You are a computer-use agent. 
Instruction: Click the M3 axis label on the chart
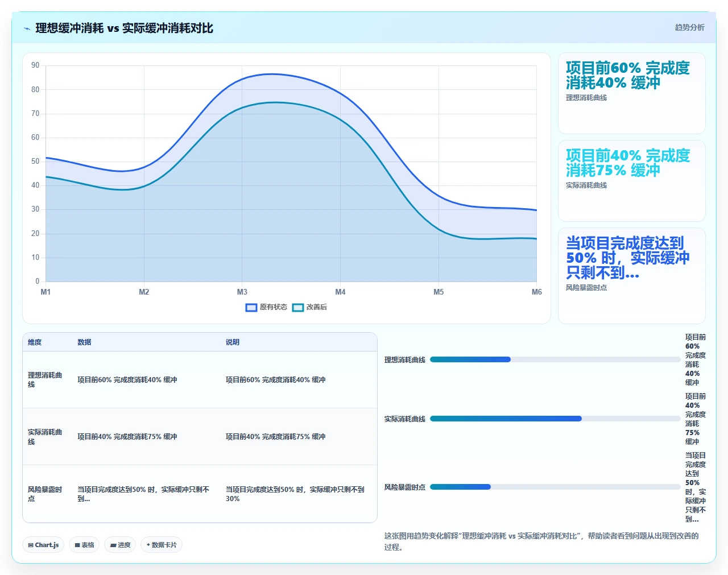click(x=242, y=292)
